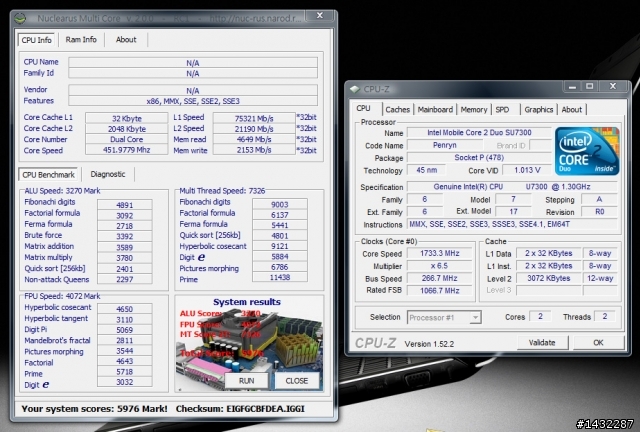Click the Level 2 cache 12-way value
Viewport: 640px width, 432px height.
point(600,278)
